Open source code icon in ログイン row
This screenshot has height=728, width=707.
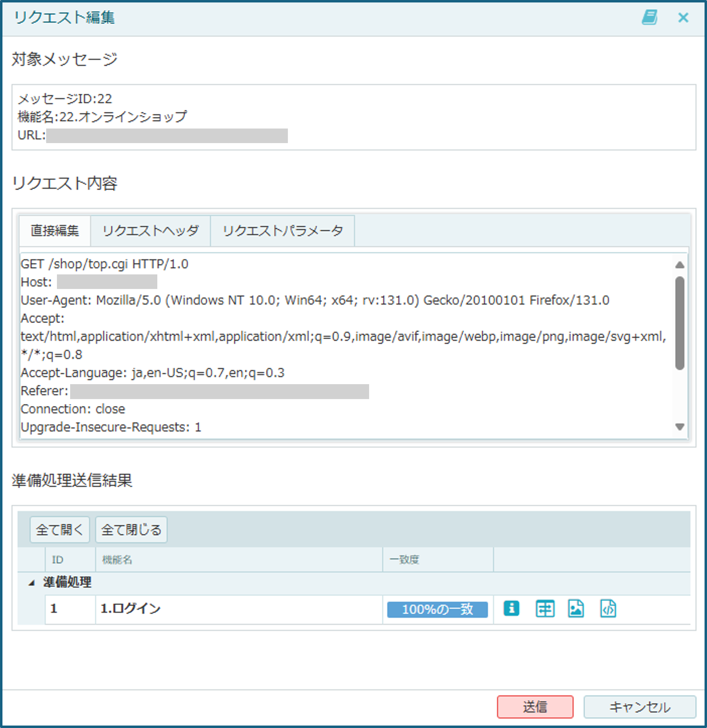tap(608, 609)
